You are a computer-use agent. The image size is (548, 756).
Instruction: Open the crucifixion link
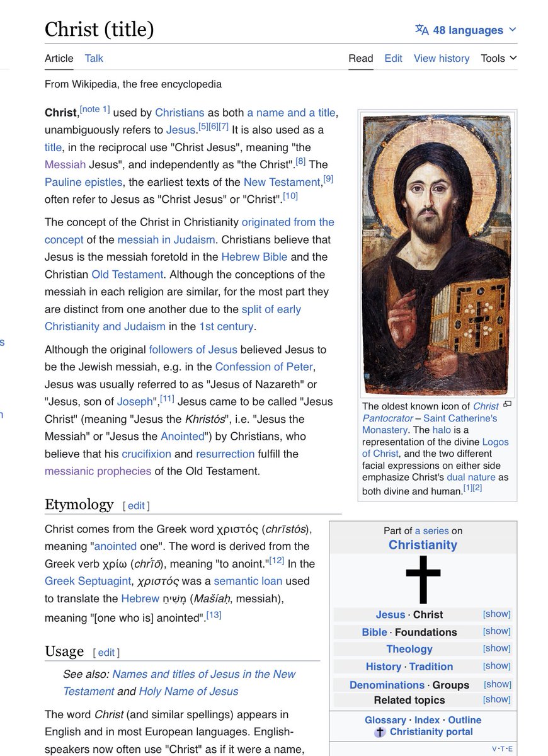pos(146,454)
